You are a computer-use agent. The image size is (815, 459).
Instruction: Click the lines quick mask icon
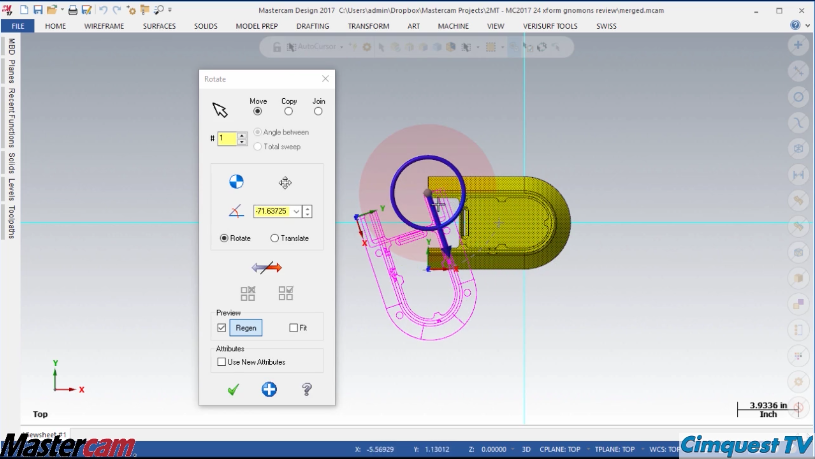point(798,71)
